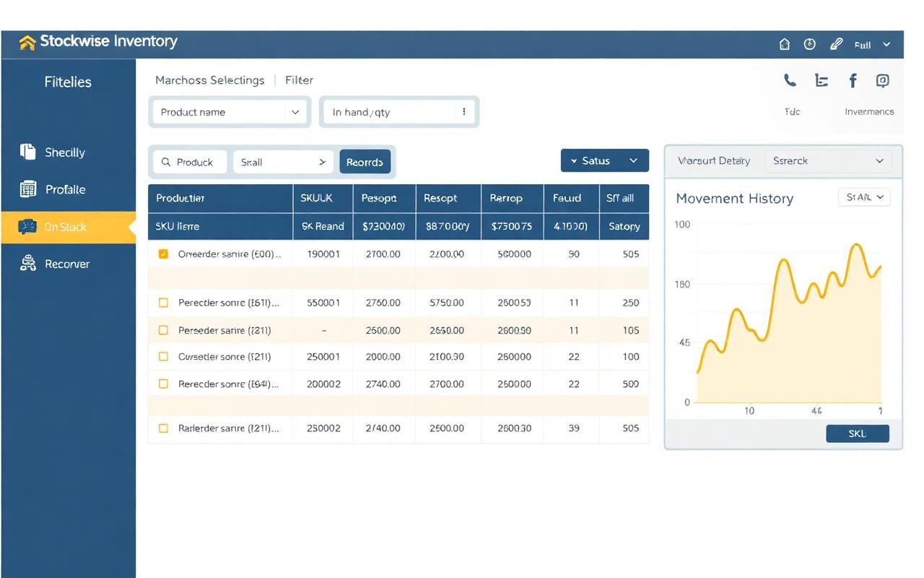This screenshot has height=578, width=924.
Task: Select the pen icon near Full
Action: click(836, 44)
